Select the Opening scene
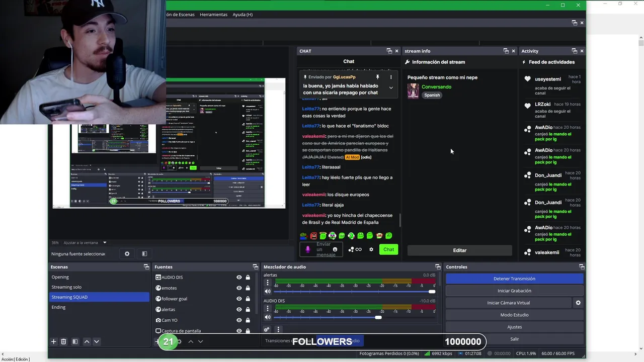The height and width of the screenshot is (362, 644). [99, 277]
